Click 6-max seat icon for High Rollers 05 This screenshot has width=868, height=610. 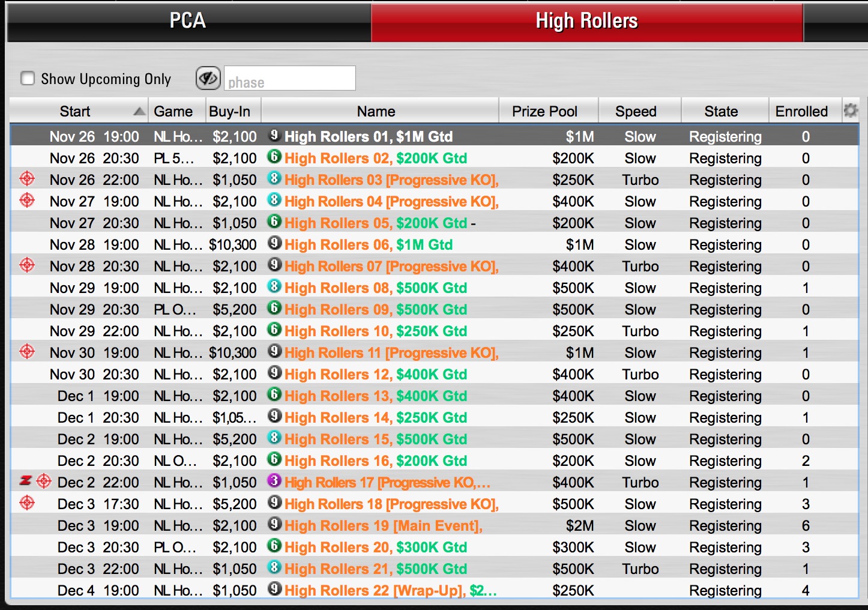(274, 222)
